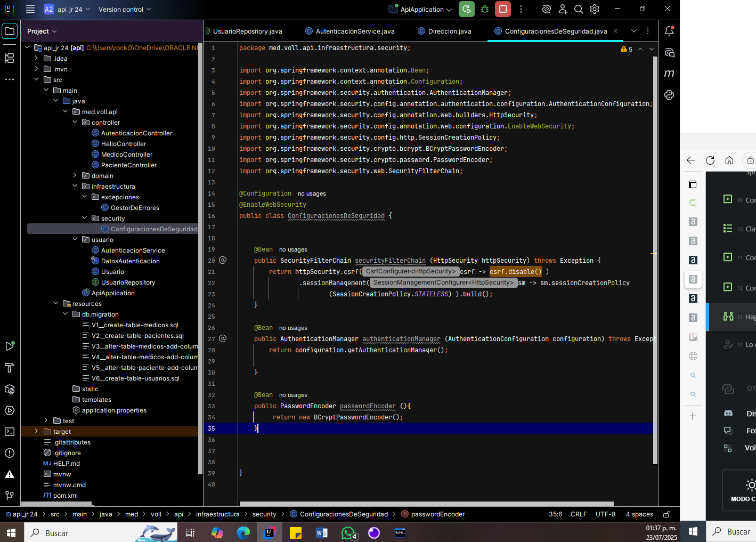Expand the target folder

[x=36, y=431]
